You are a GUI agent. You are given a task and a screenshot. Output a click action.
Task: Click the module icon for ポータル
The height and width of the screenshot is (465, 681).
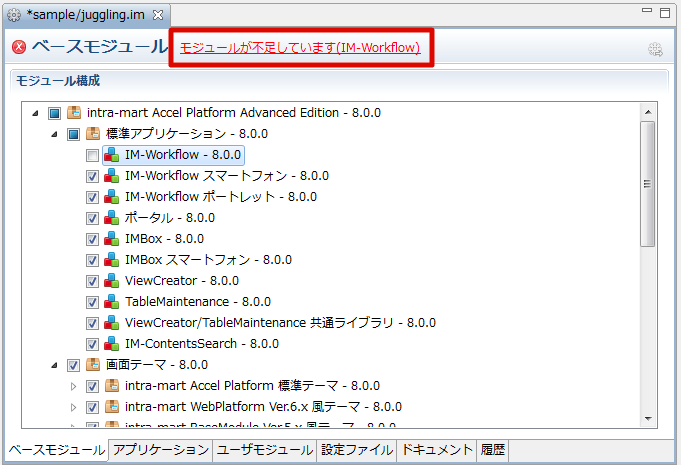tap(112, 218)
